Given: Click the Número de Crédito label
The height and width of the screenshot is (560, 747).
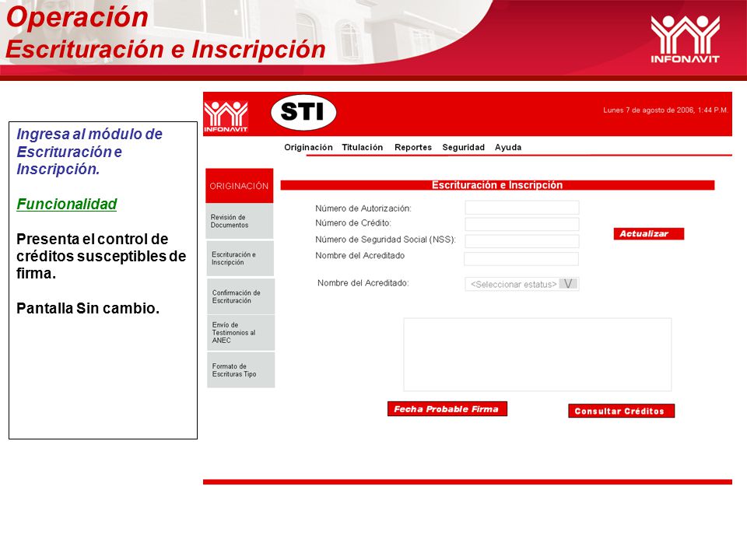Looking at the screenshot, I should (x=353, y=223).
